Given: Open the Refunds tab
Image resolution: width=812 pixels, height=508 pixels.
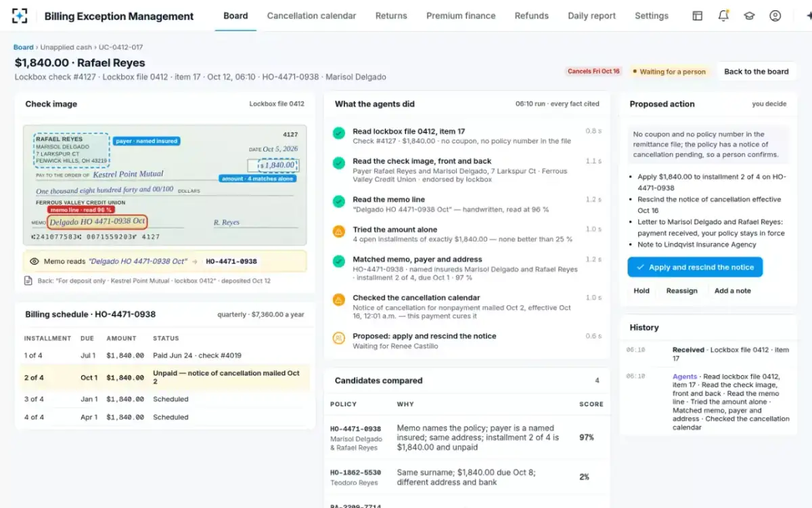Looking at the screenshot, I should 532,16.
